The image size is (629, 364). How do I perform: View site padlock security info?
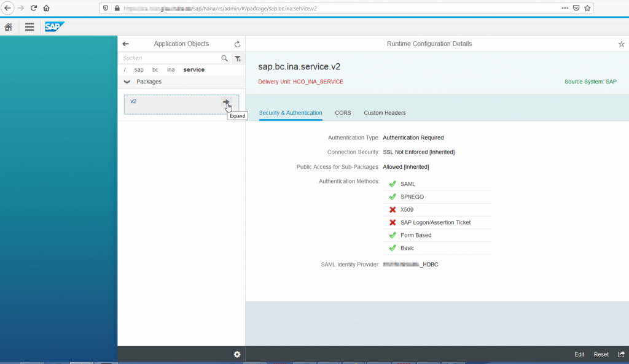[117, 8]
